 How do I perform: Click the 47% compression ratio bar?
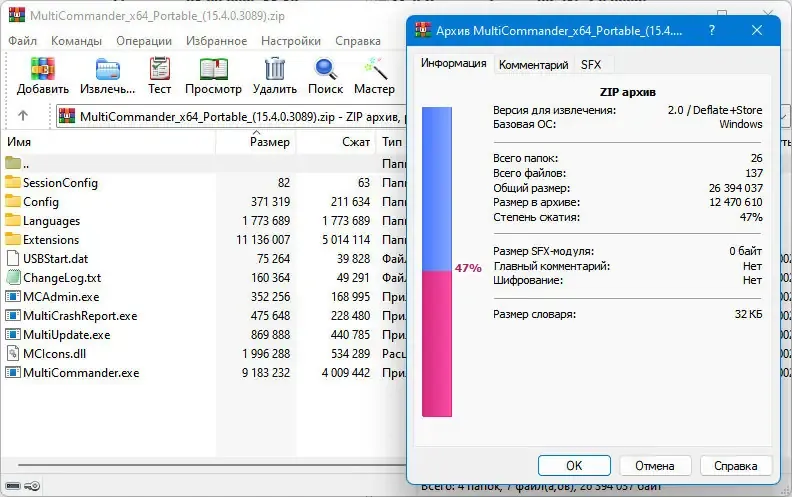pyautogui.click(x=437, y=262)
